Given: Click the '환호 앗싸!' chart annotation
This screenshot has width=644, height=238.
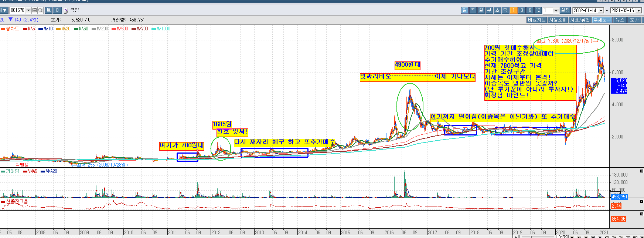Looking at the screenshot, I should (x=232, y=131).
